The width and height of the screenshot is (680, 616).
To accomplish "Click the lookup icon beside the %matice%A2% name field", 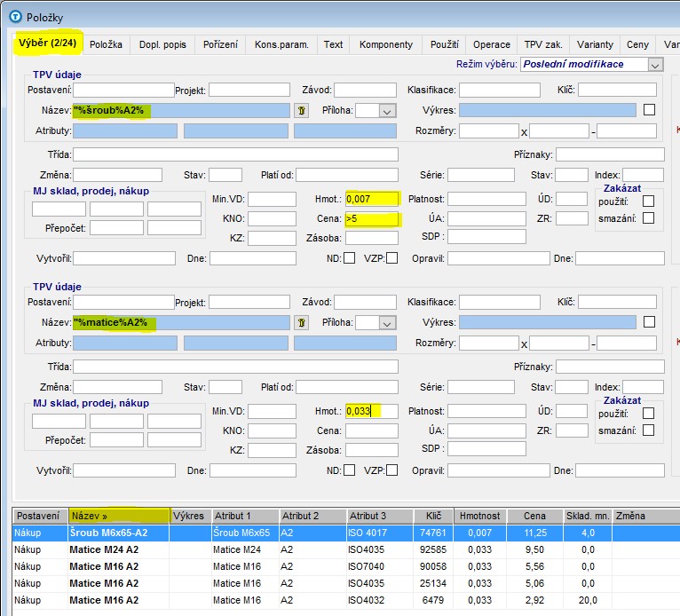I will point(302,322).
